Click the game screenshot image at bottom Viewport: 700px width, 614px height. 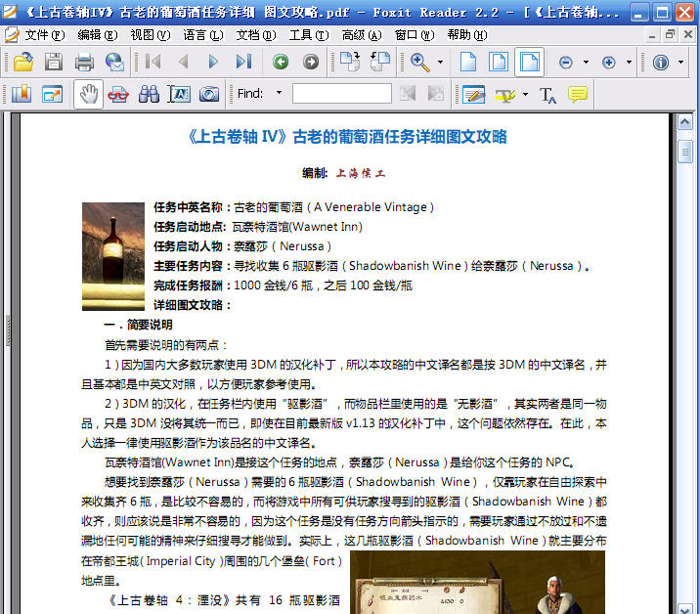click(x=477, y=583)
